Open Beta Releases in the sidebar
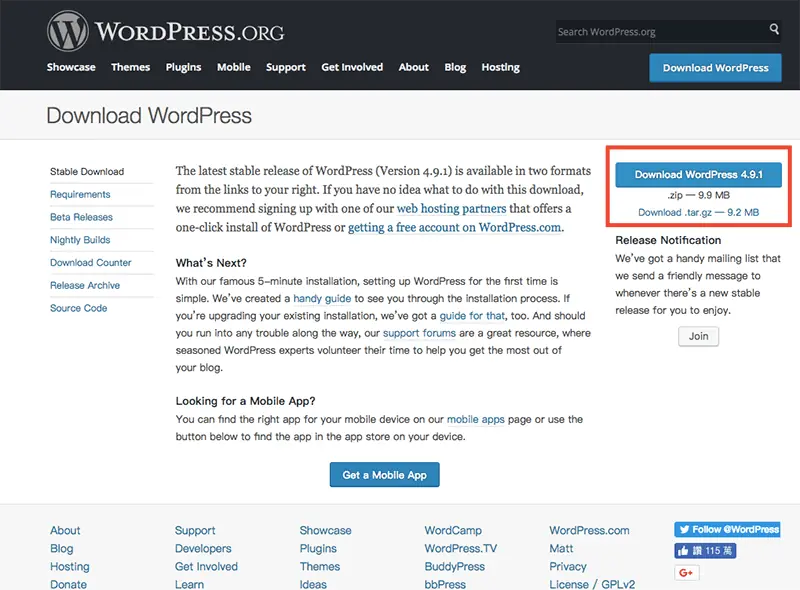Image resolution: width=800 pixels, height=590 pixels. pyautogui.click(x=82, y=217)
